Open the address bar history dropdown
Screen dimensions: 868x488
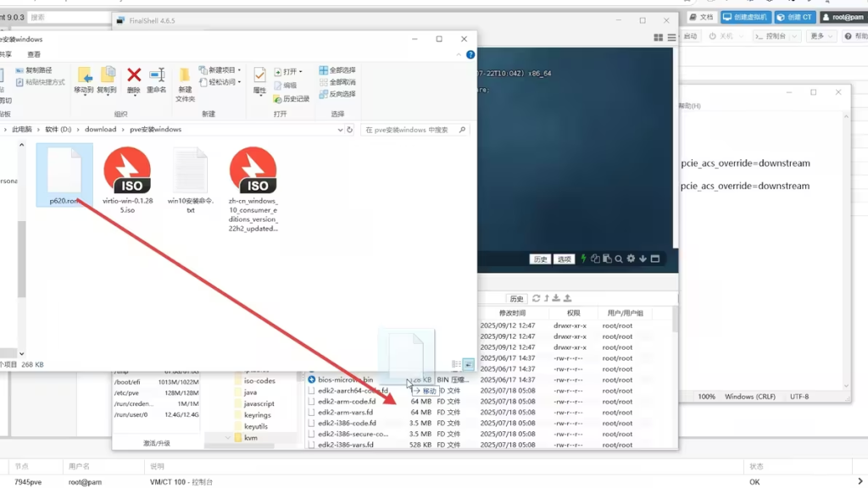340,130
